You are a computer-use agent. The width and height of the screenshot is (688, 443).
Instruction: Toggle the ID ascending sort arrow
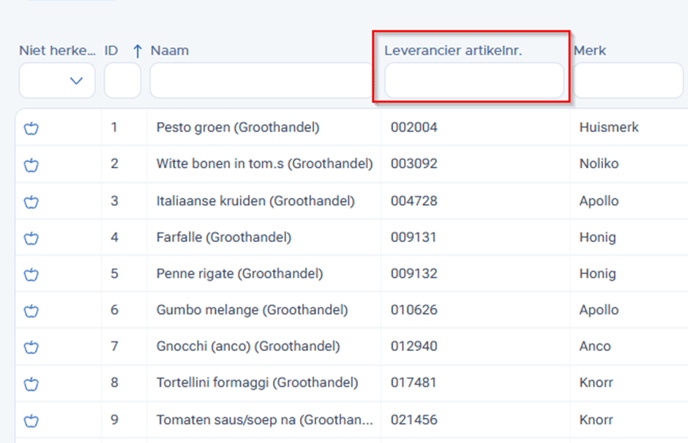coord(137,51)
